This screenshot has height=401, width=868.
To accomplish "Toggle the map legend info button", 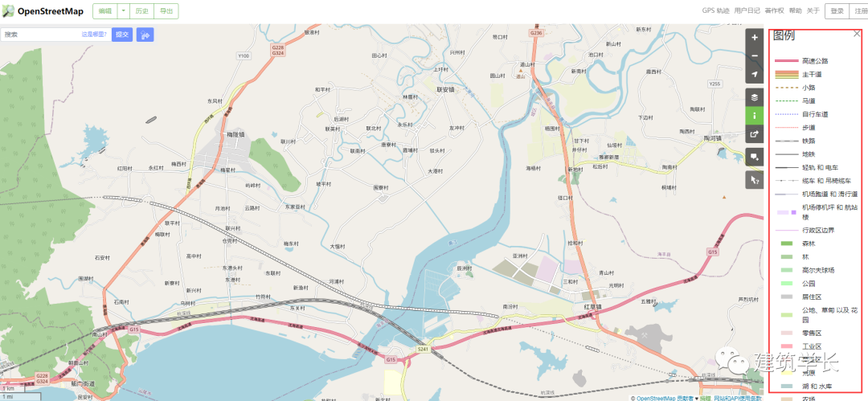I will point(754,116).
